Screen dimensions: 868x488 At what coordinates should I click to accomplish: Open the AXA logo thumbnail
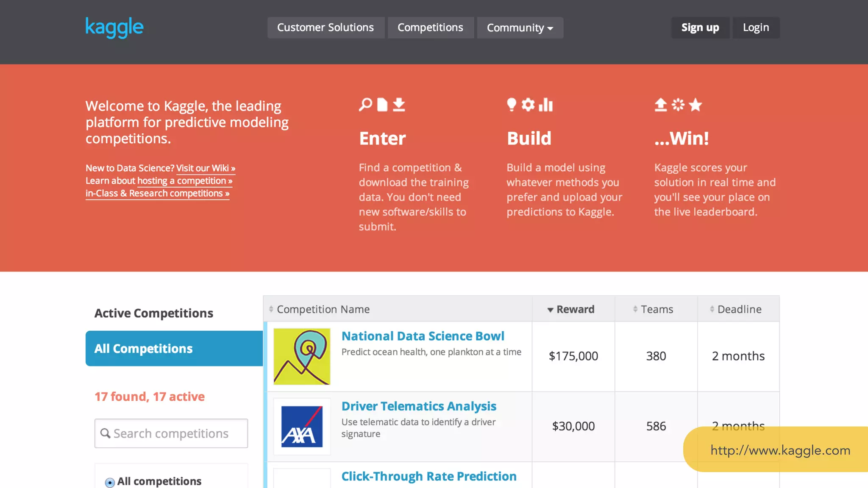(302, 426)
